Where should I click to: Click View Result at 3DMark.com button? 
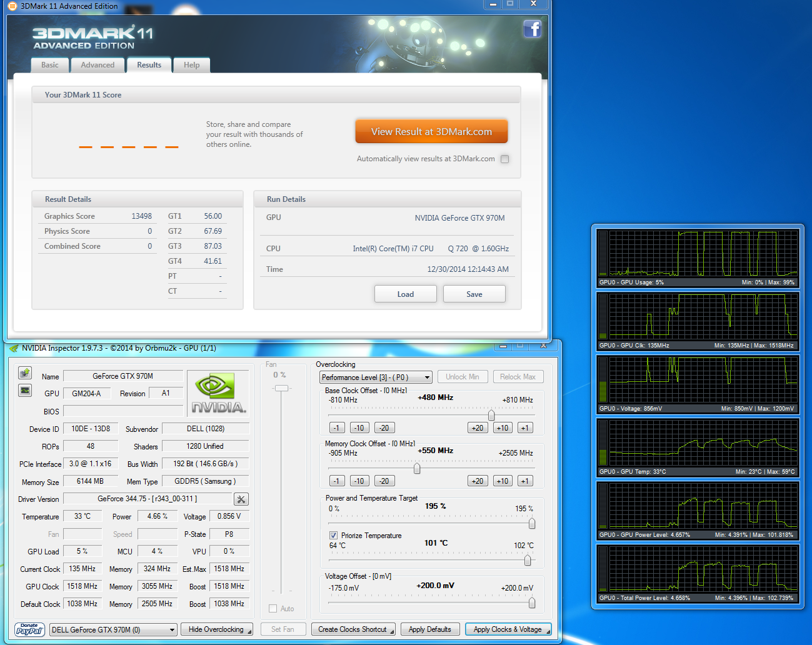click(x=431, y=132)
